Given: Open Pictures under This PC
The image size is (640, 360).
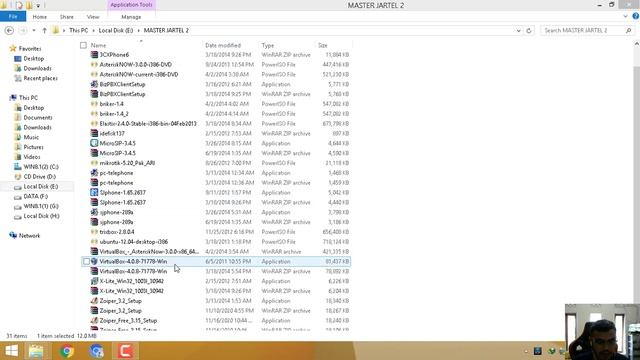Looking at the screenshot, I should [33, 147].
